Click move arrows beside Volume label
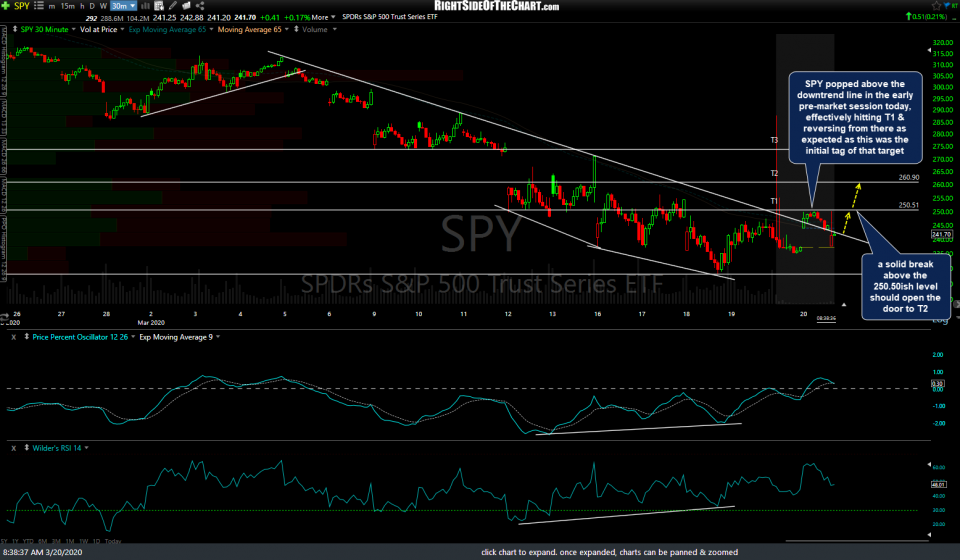Image resolution: width=960 pixels, height=560 pixels. point(296,29)
